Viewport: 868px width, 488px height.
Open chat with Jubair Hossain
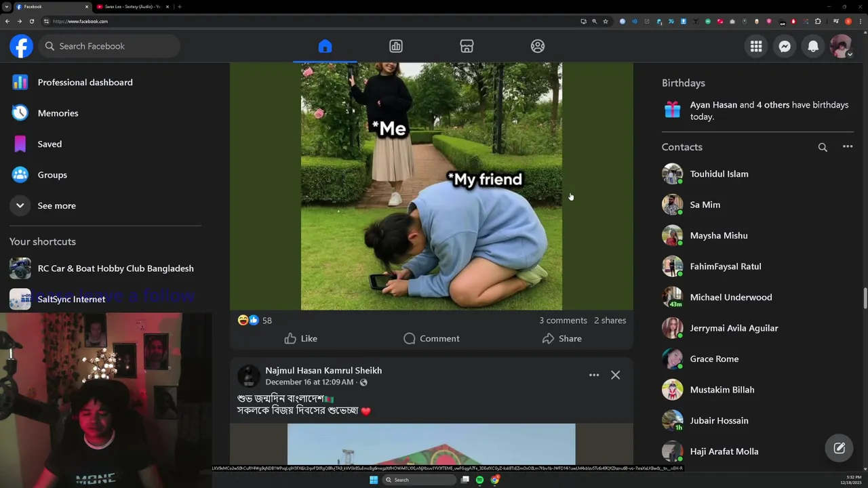[757, 421]
